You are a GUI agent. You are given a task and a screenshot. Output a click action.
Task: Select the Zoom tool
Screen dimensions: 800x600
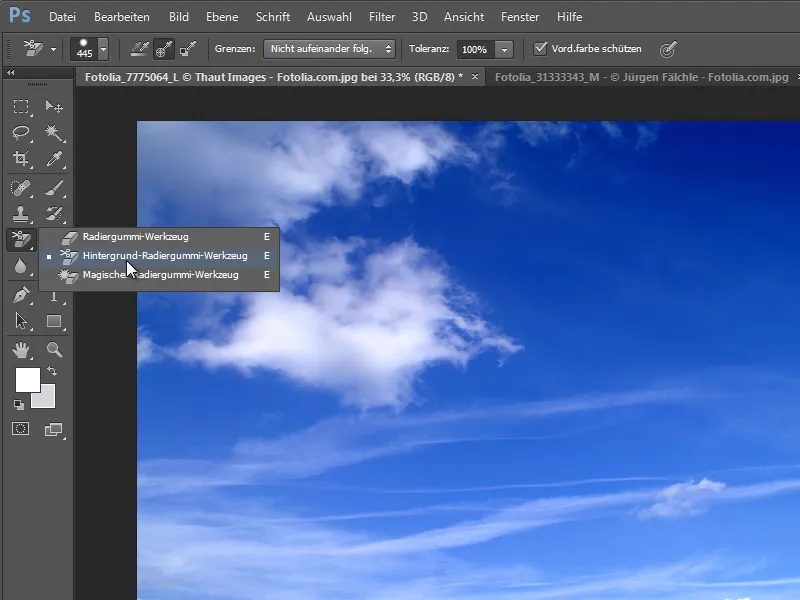tap(54, 349)
